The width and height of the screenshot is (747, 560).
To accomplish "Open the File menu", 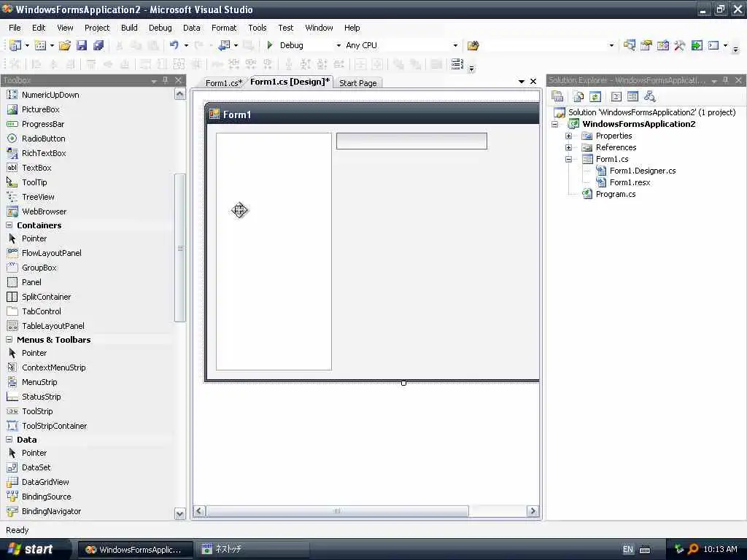I will coord(15,28).
